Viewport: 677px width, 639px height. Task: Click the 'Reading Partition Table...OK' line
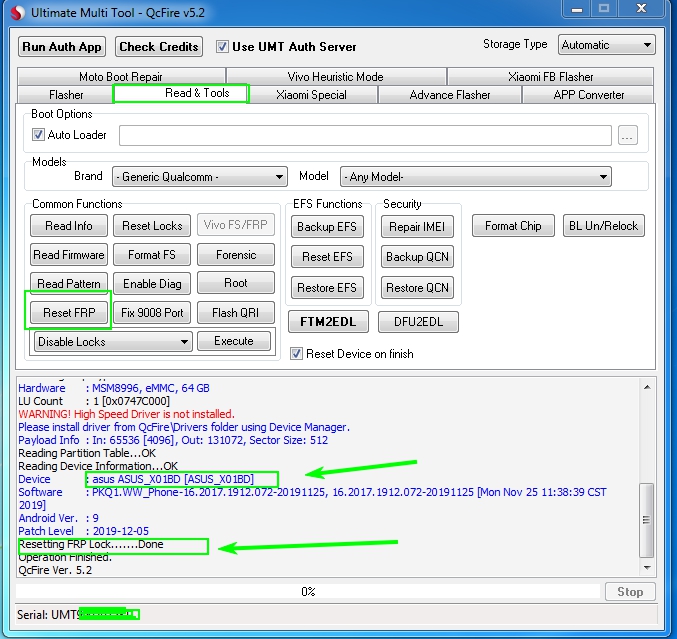tap(87, 453)
